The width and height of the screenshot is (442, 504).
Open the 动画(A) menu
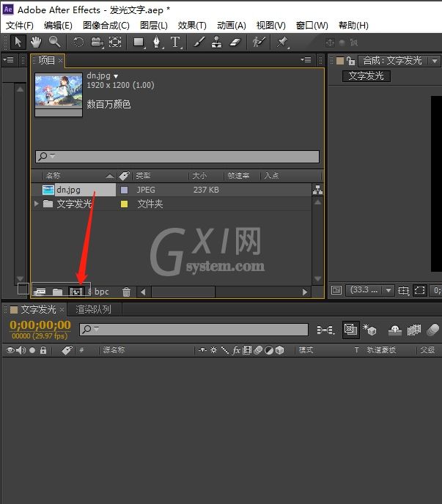(x=232, y=26)
